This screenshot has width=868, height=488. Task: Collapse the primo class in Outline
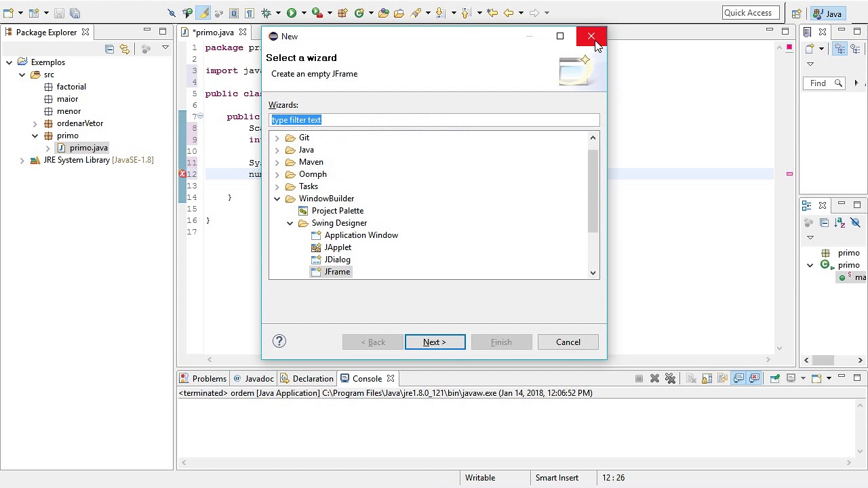(810, 265)
